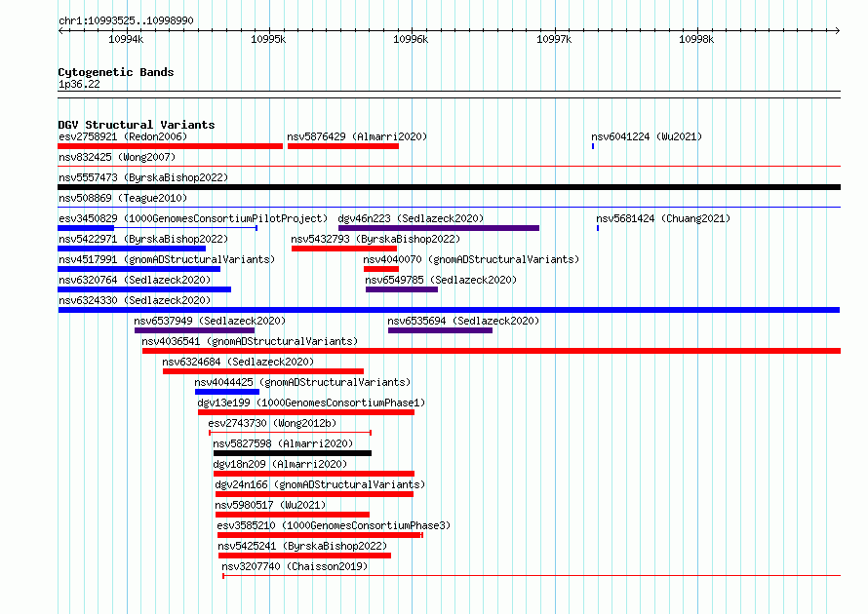Screen dimensions: 868x614
Task: Open nsv5557473 (ByrskaBishop2022) variant label
Action: [143, 177]
